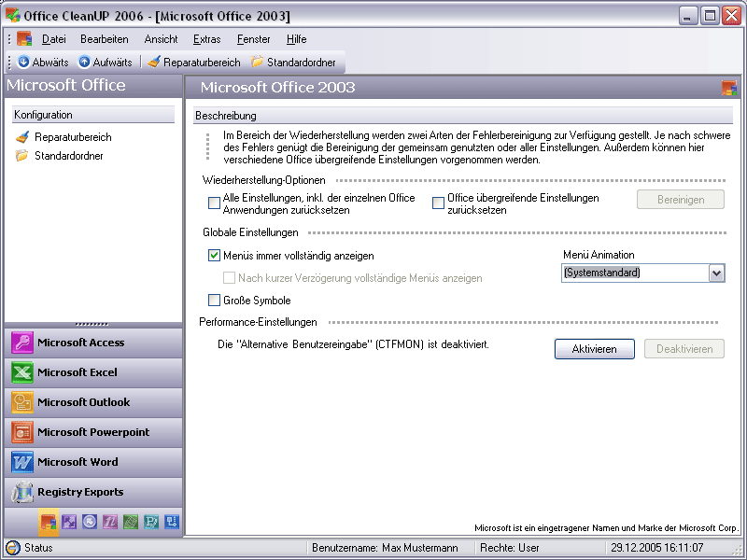Click the Registry Exports trash icon
The image size is (747, 560).
pos(22,492)
